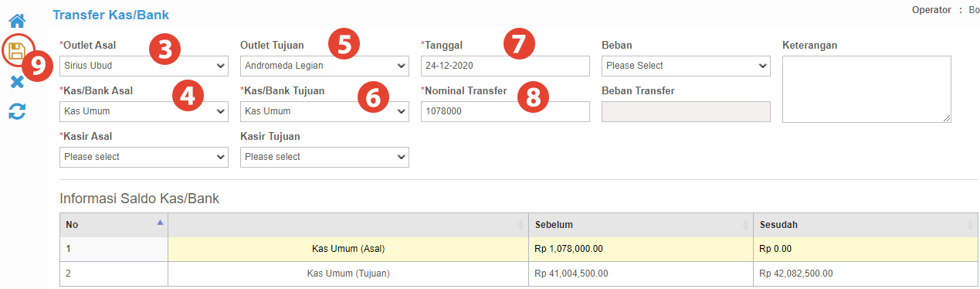Cancel using the blue X icon
Screen dimensions: 980x289
coord(17,82)
